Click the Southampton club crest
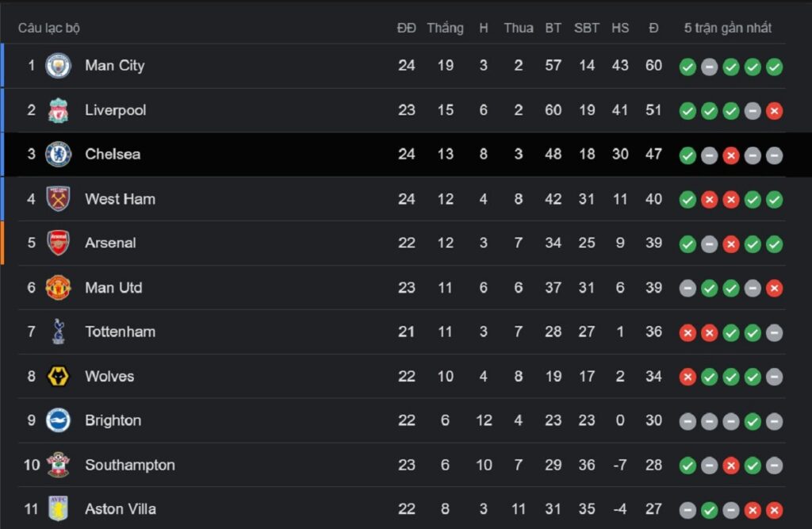This screenshot has height=529, width=812. 58,465
